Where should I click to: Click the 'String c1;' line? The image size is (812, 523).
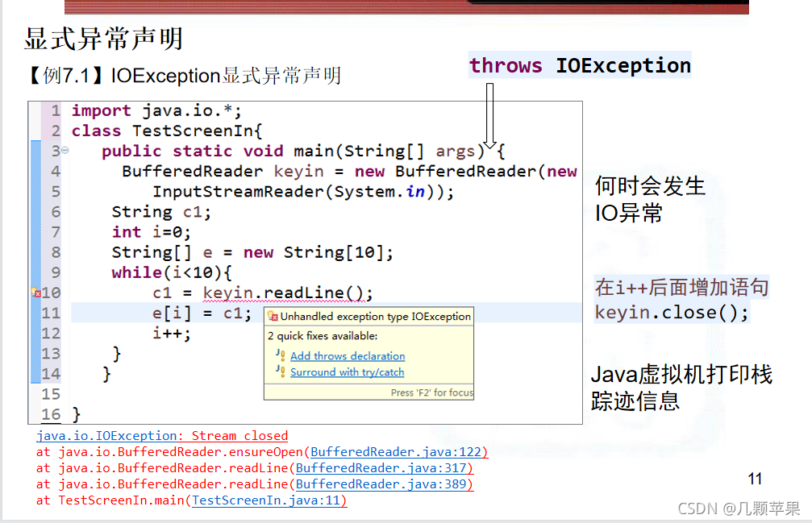(x=161, y=212)
